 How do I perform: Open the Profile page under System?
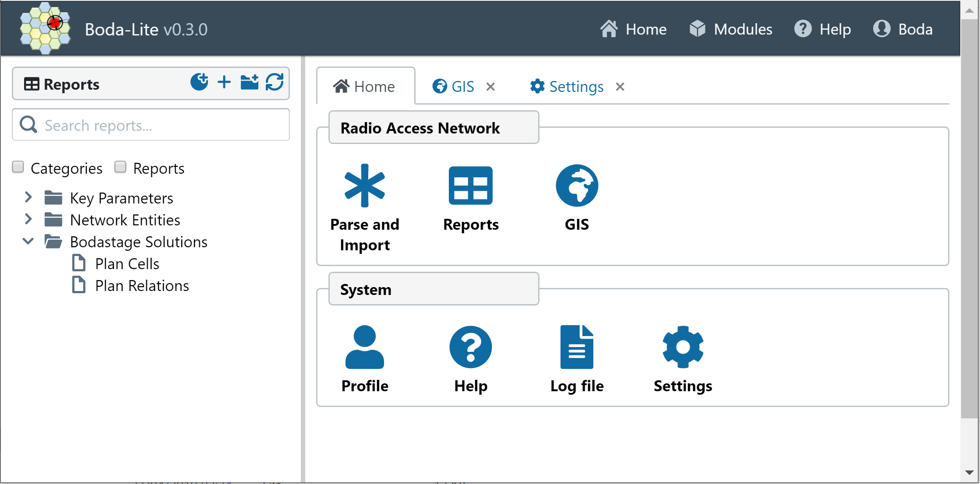(364, 347)
